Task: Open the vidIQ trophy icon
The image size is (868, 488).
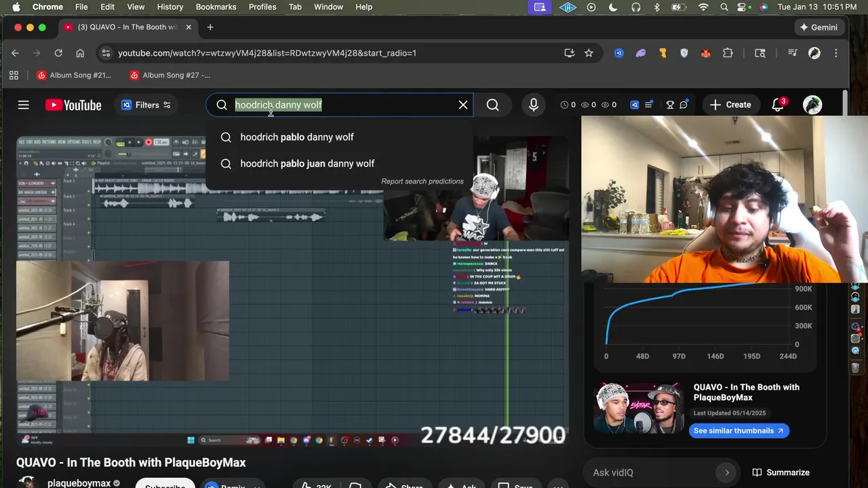Action: (670, 105)
